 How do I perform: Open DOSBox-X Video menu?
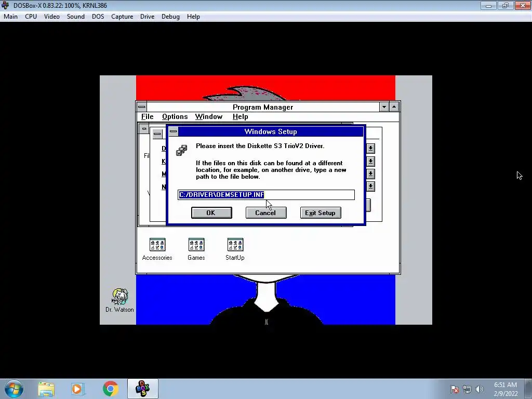[52, 17]
